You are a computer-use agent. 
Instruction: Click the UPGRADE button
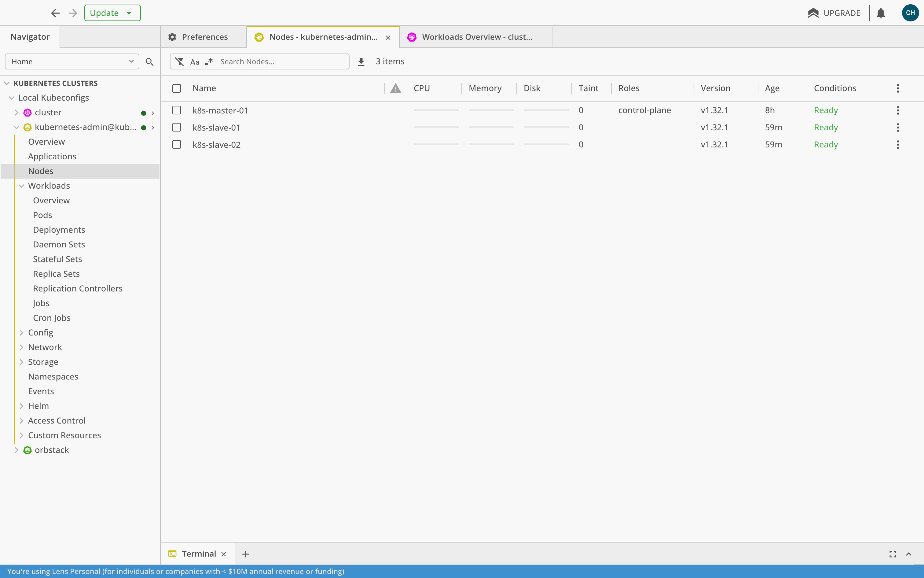(834, 13)
